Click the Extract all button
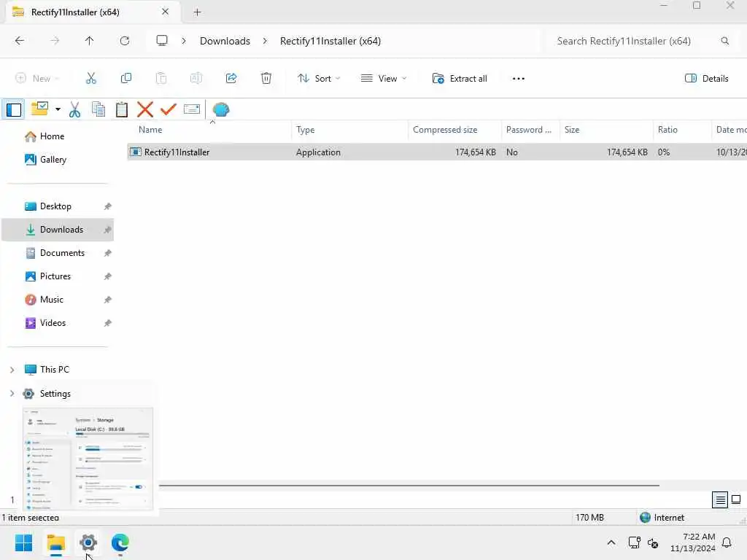747x560 pixels. [x=460, y=79]
